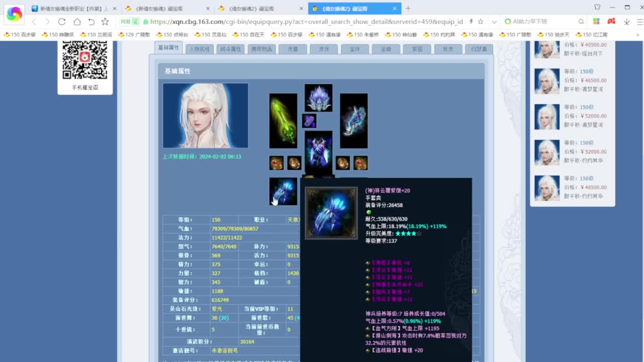The width and height of the screenshot is (644, 362).
Task: Reload the current page
Action: 62,22
